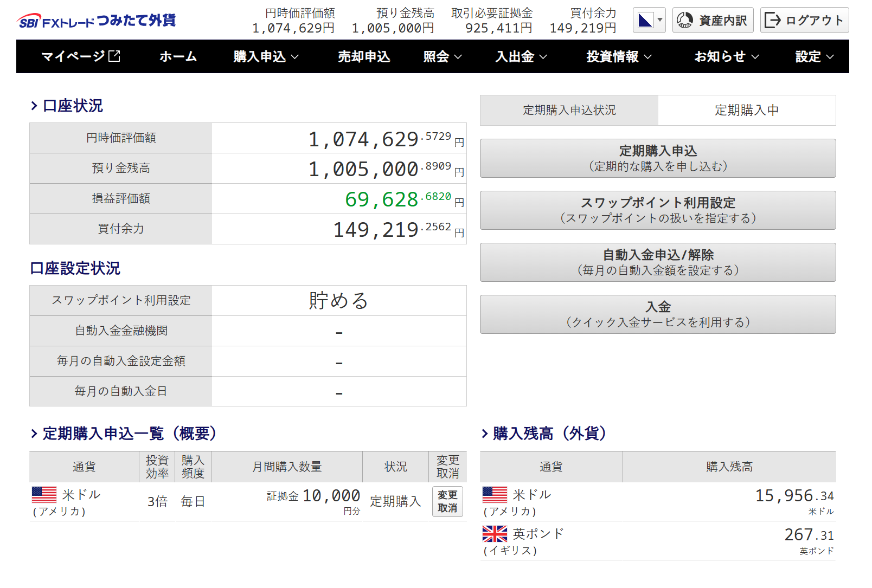Switch to the 定期購入申込状況 tab

[x=569, y=111]
